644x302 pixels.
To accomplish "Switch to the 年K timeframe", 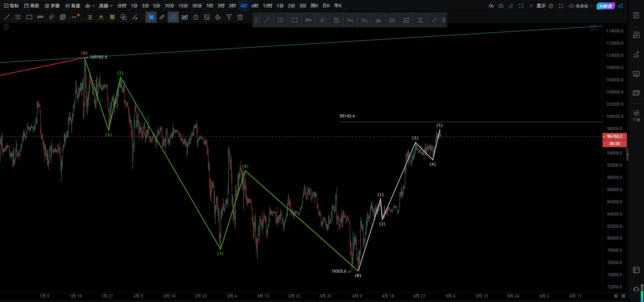I will [338, 6].
